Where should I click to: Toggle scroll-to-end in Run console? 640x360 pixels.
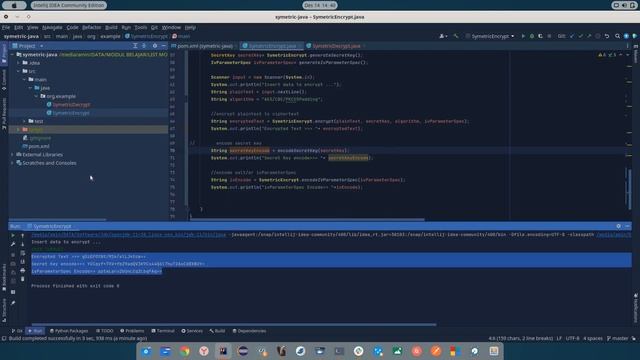pos(22,262)
